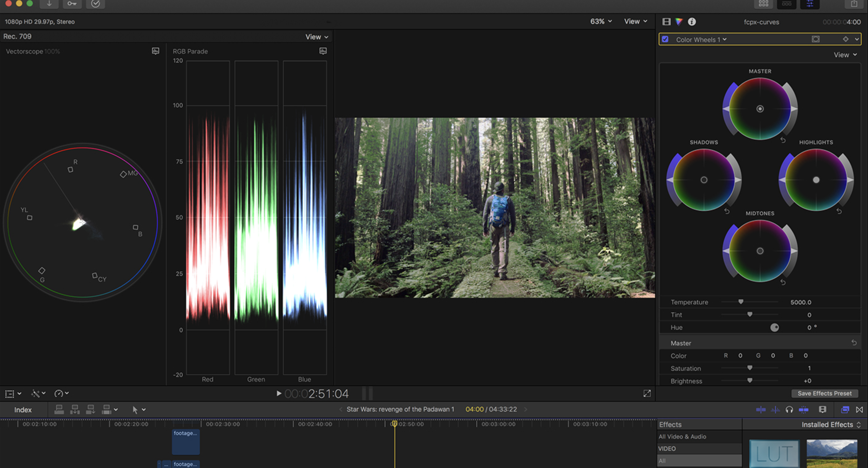Select the All Video & Audio category
This screenshot has width=868, height=468.
pos(682,436)
